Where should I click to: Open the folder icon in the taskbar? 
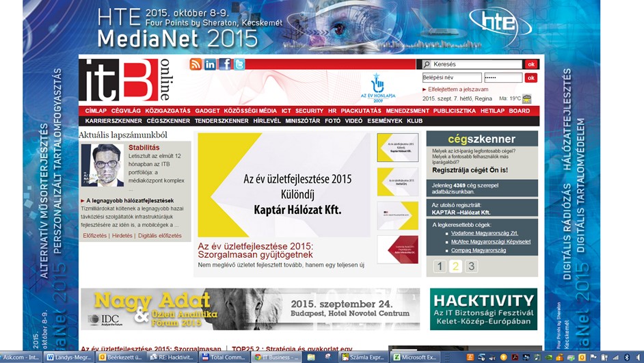(311, 358)
